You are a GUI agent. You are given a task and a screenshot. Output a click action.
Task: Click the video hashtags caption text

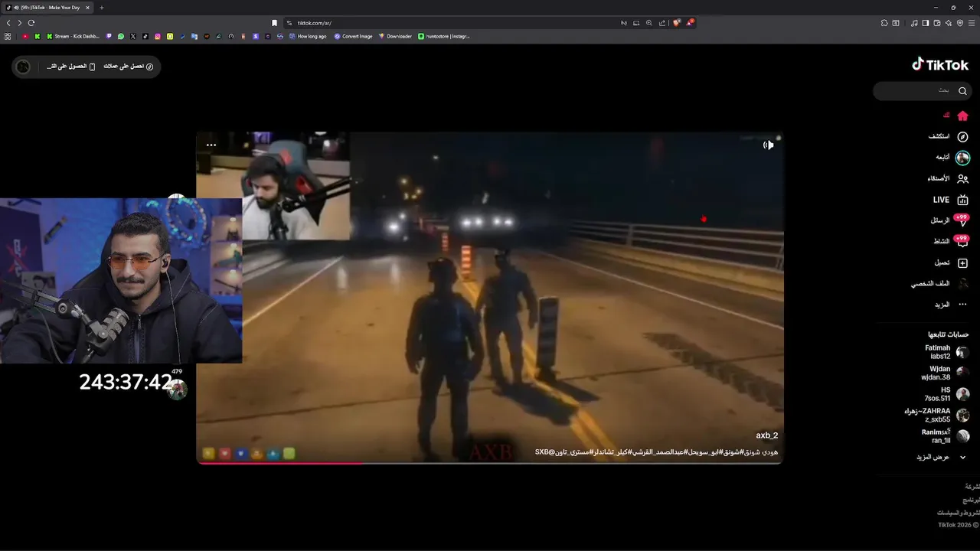[x=656, y=452]
